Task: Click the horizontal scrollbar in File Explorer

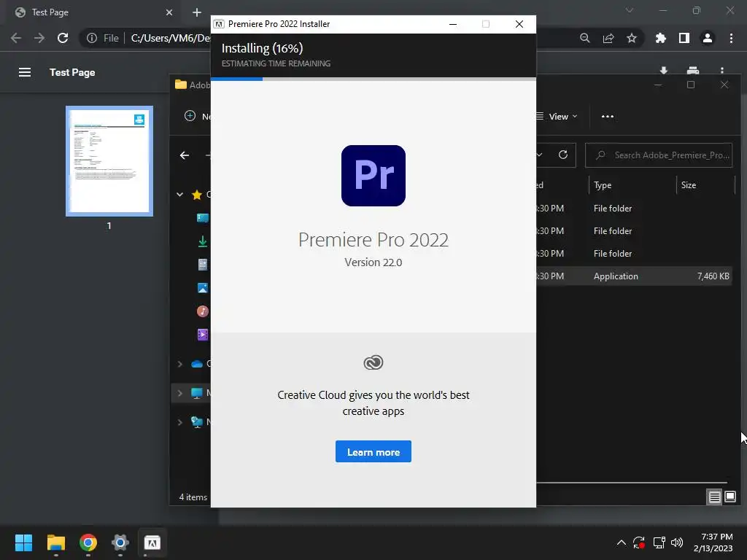Action: [632, 483]
